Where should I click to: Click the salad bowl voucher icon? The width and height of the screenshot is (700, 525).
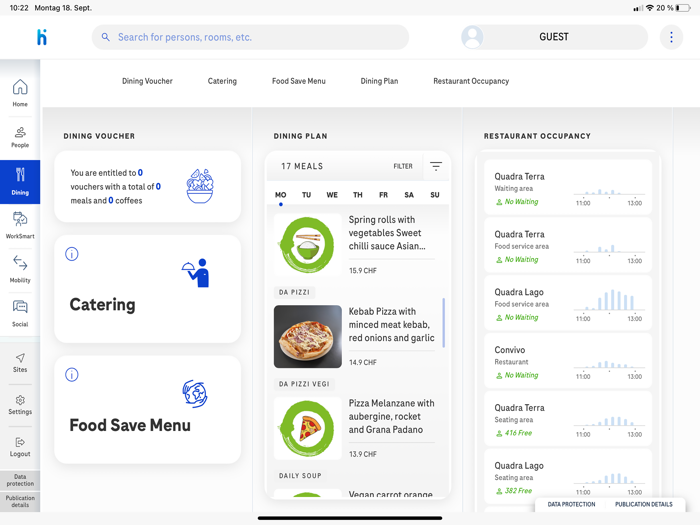click(200, 186)
